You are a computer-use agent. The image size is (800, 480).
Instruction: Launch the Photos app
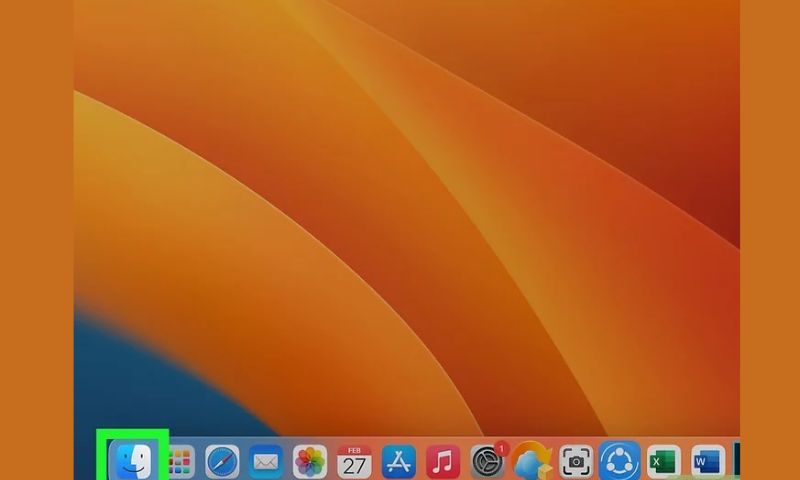pos(310,462)
